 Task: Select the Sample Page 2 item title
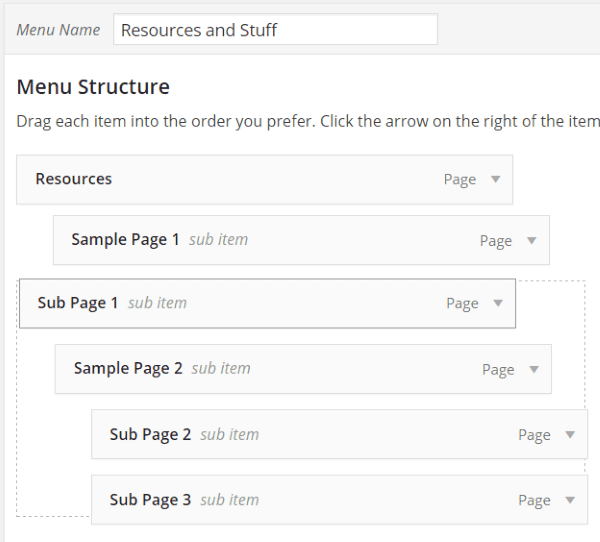point(128,368)
